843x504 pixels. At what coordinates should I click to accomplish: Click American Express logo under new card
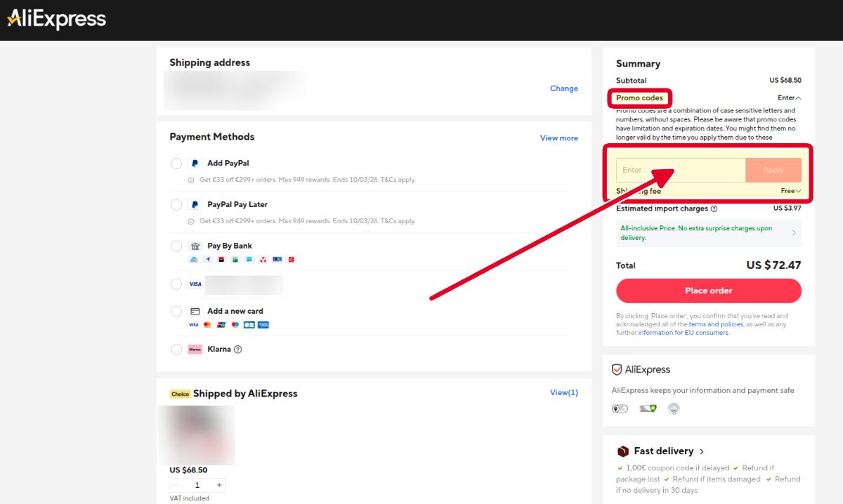point(263,325)
